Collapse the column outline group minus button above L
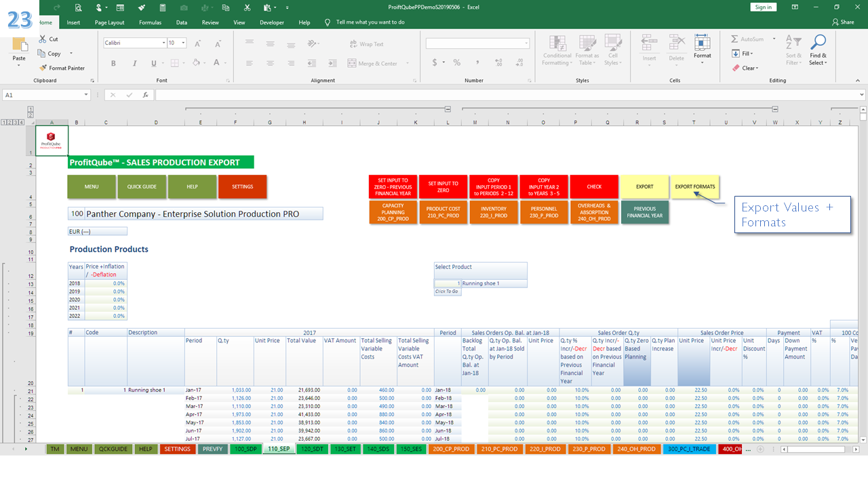This screenshot has height=488, width=868. [448, 109]
